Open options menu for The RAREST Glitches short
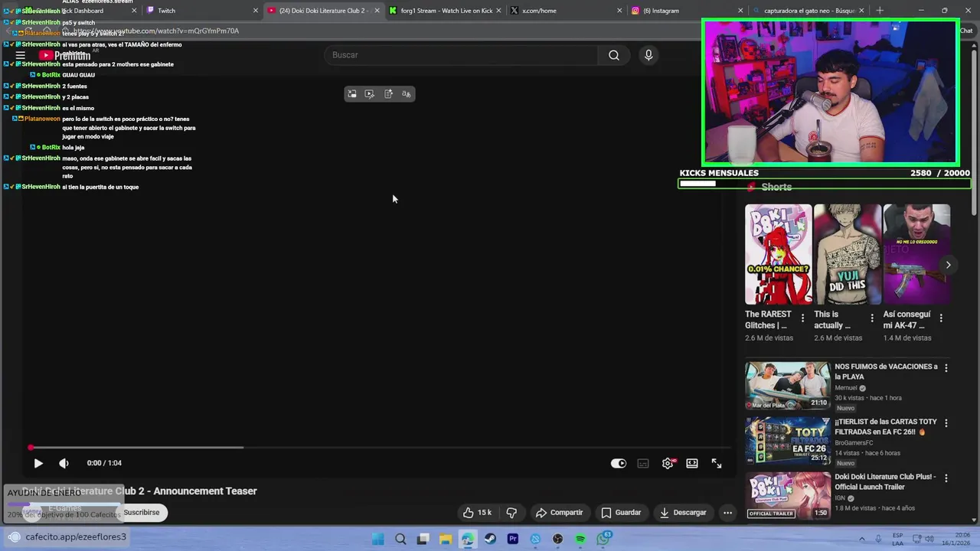Viewport: 980px width, 551px height. (802, 318)
